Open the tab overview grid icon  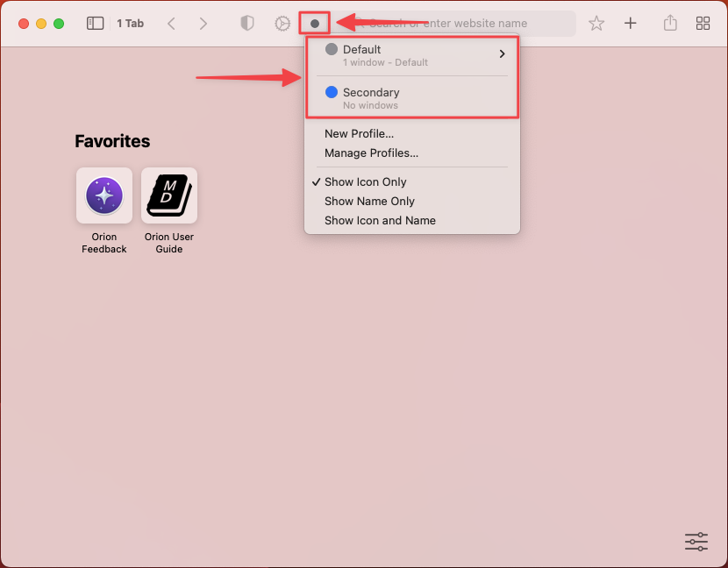point(703,23)
